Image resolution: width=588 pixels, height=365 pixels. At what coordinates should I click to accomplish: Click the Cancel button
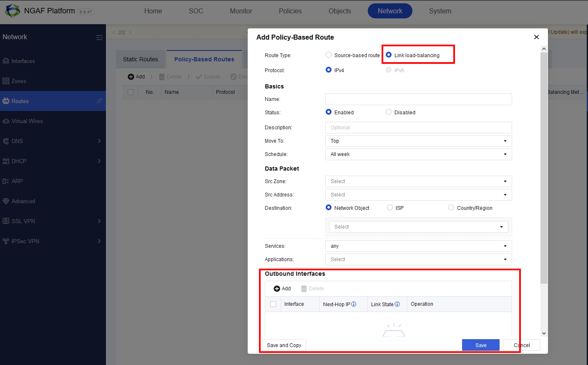pyautogui.click(x=522, y=345)
